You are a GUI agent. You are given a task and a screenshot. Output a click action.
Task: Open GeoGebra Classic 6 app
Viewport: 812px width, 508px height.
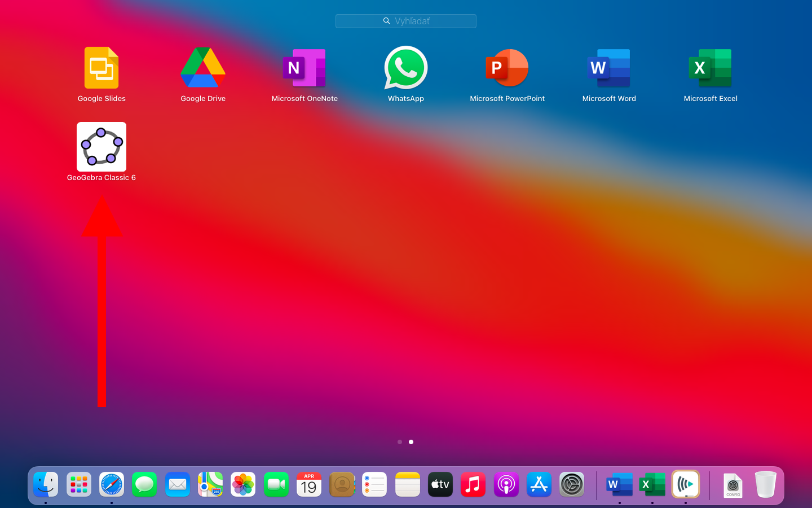tap(101, 147)
